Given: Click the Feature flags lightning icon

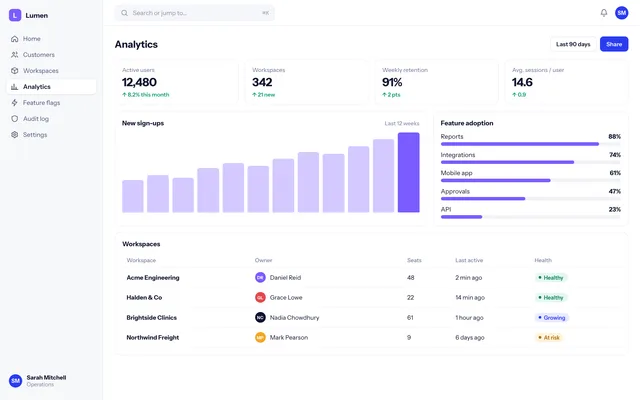Looking at the screenshot, I should click(15, 102).
